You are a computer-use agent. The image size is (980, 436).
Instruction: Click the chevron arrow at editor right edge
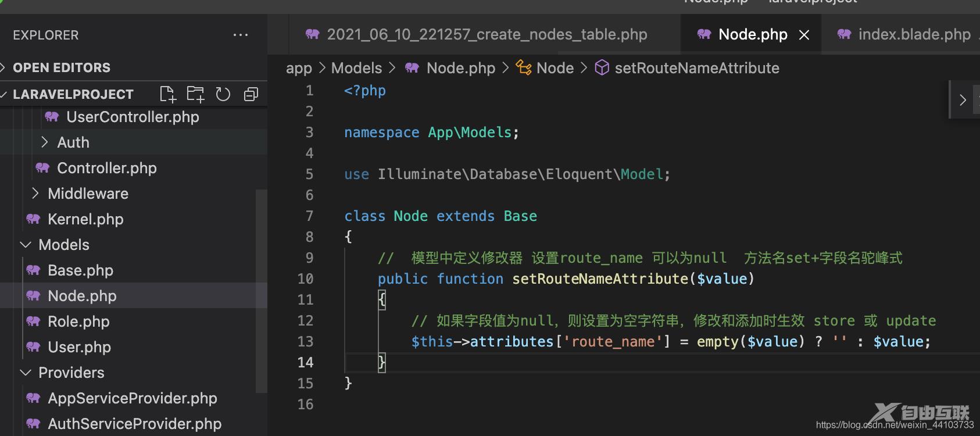pyautogui.click(x=963, y=100)
